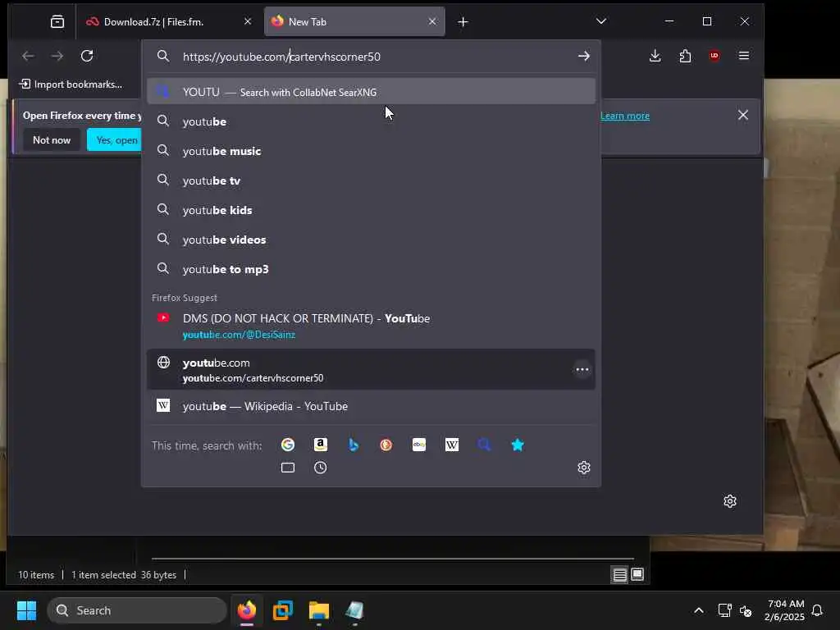The width and height of the screenshot is (840, 630).
Task: Open clock showing 7:04 AM
Action: click(784, 610)
